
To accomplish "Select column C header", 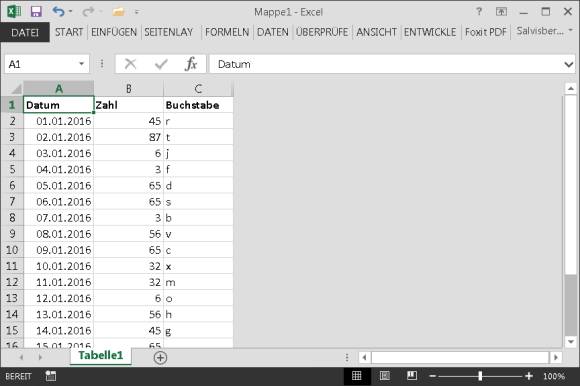I will [198, 89].
